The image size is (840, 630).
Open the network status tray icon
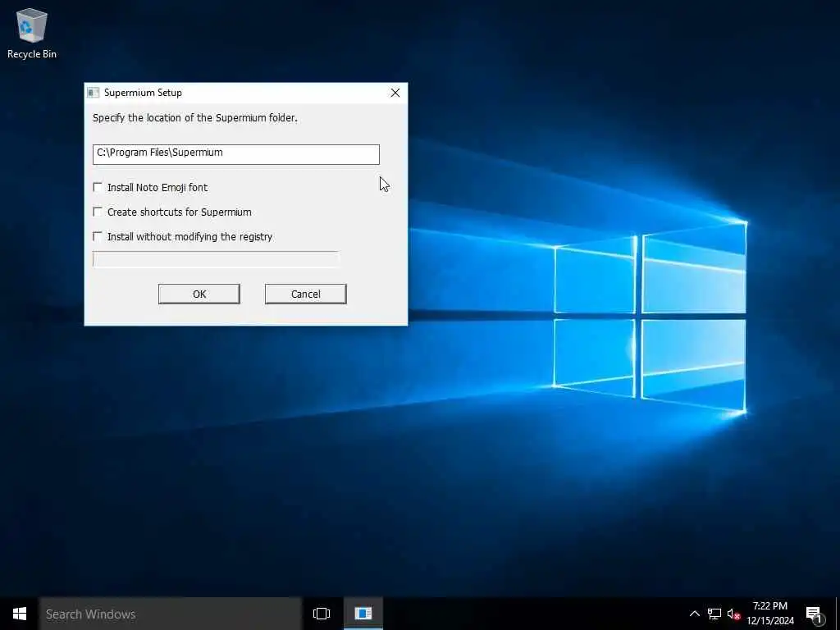pos(714,614)
